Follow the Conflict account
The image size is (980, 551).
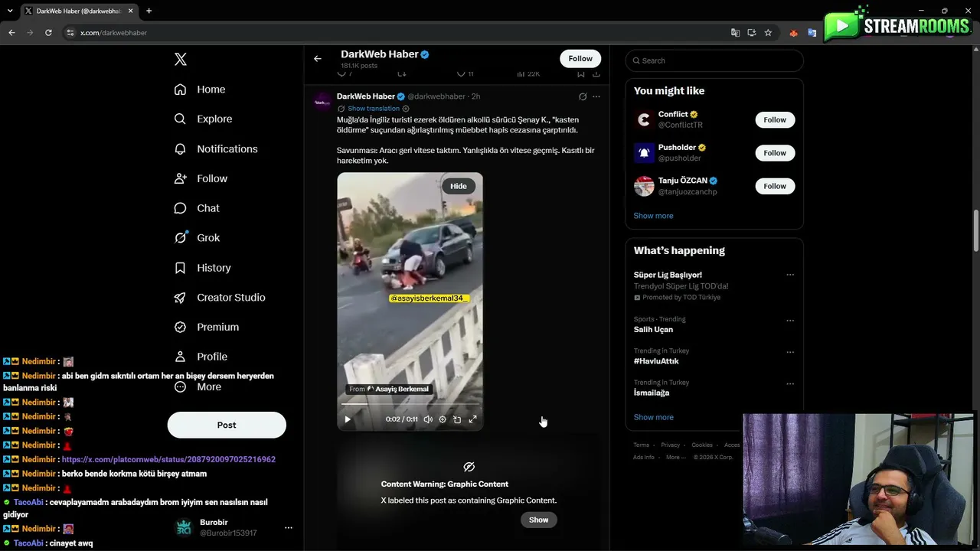point(775,119)
